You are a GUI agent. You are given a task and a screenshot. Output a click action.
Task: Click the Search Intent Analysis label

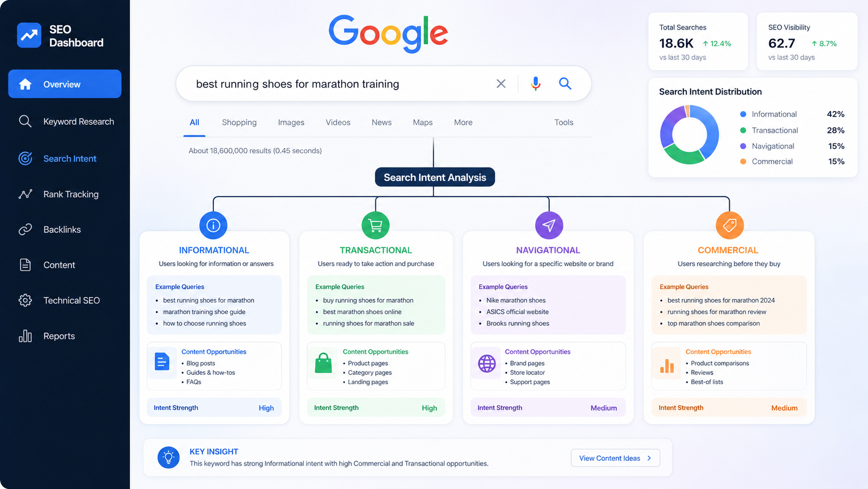pos(435,177)
